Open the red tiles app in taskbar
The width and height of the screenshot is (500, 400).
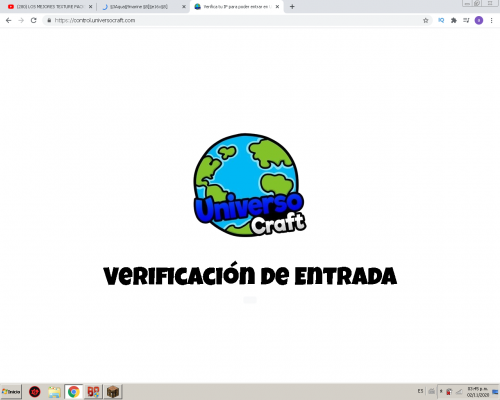[x=93, y=392]
